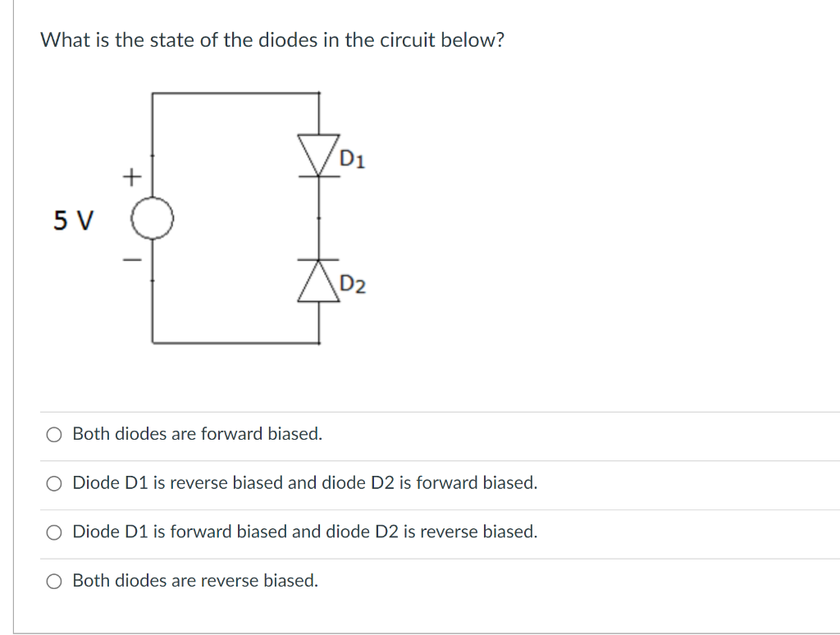Click the minus sign near the source
This screenshot has height=635, width=840.
(130, 259)
